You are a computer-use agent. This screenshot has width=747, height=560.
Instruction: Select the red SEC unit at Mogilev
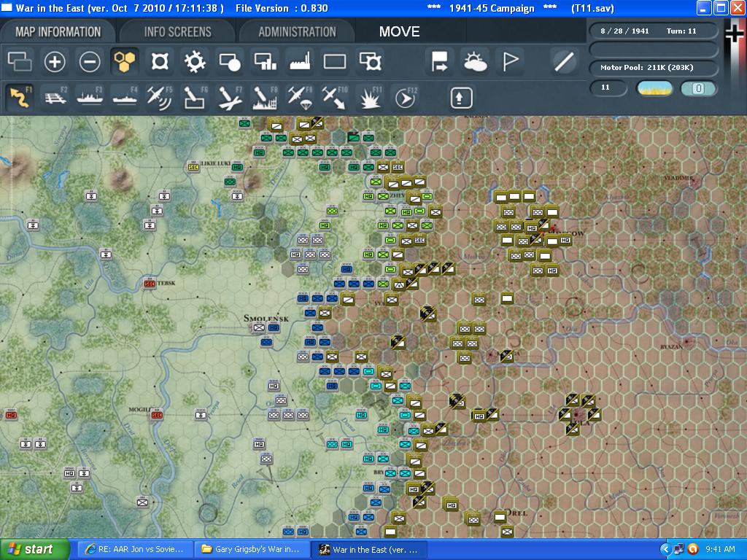pyautogui.click(x=156, y=415)
